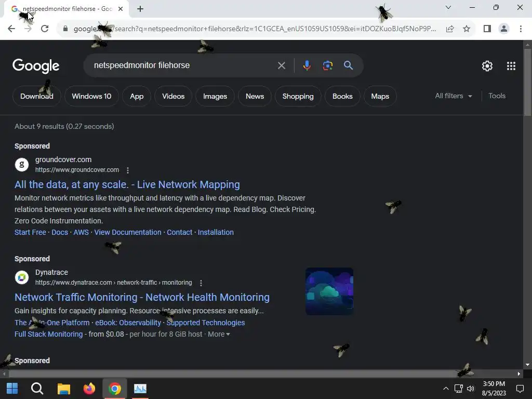Show hidden system tray icons
The width and height of the screenshot is (532, 399).
coord(446,389)
